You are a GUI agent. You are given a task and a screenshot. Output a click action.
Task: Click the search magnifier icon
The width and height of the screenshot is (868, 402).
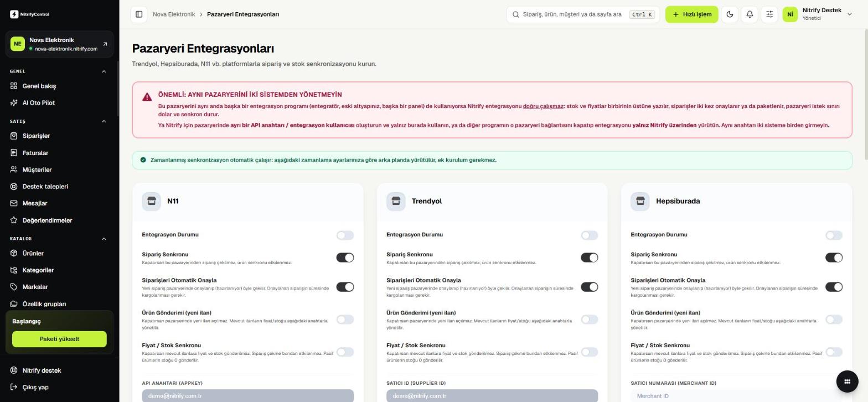(516, 14)
